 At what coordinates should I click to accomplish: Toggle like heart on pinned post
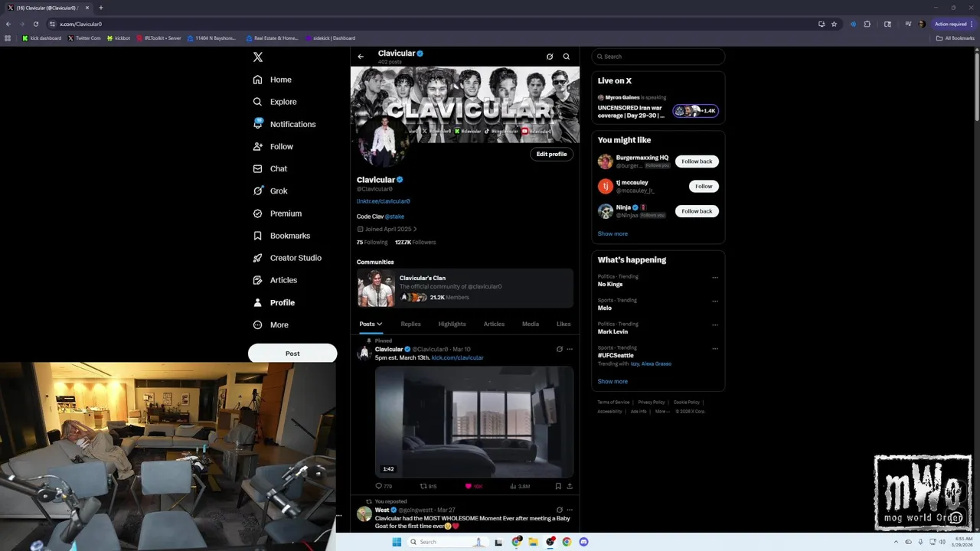tap(469, 486)
